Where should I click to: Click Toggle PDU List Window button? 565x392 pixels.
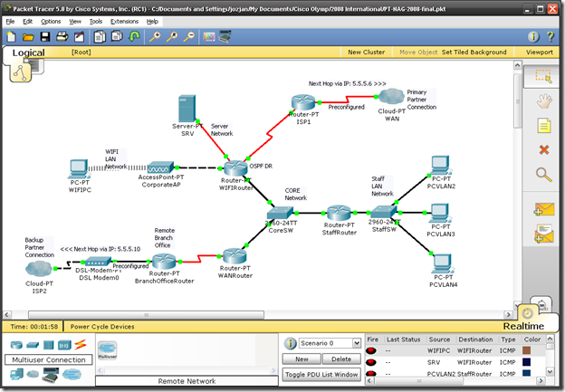coord(321,375)
